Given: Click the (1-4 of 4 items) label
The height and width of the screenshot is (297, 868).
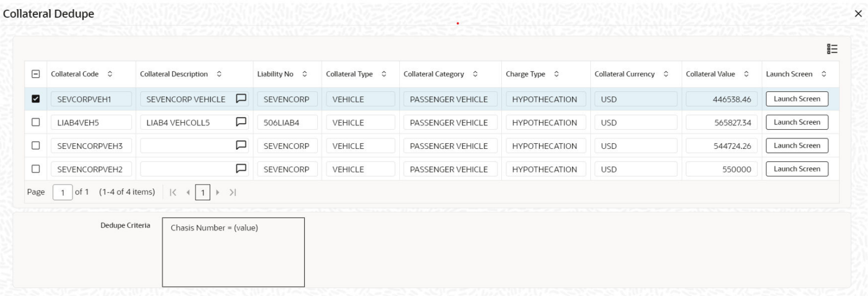Looking at the screenshot, I should [x=127, y=192].
